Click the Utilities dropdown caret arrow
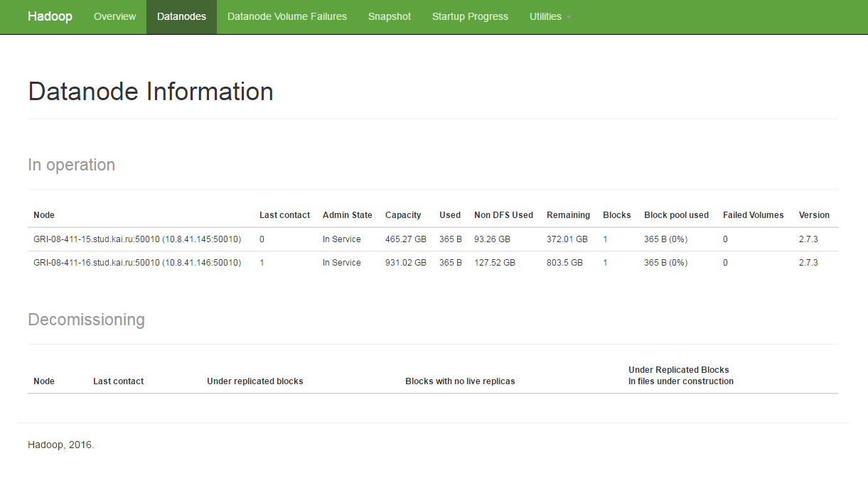The image size is (868, 495). point(569,17)
